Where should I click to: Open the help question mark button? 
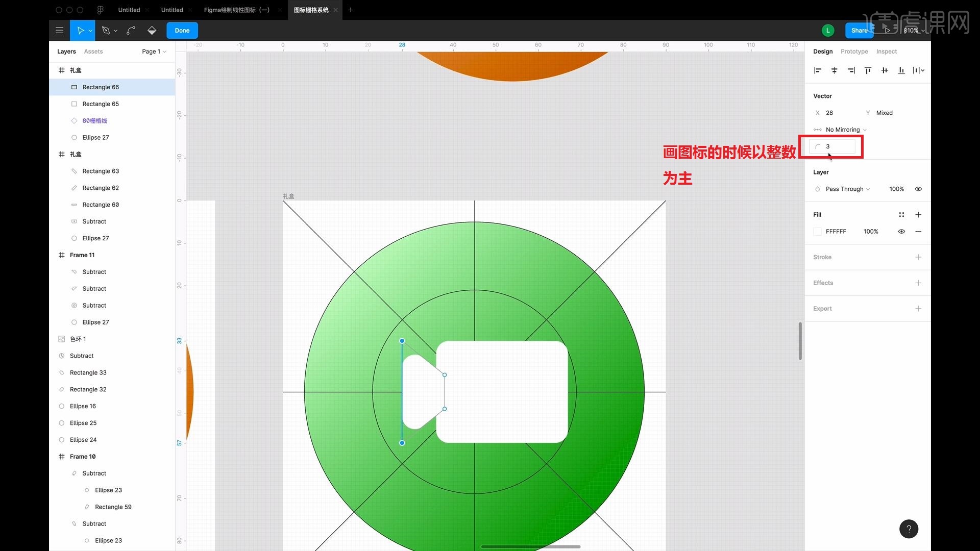[909, 529]
